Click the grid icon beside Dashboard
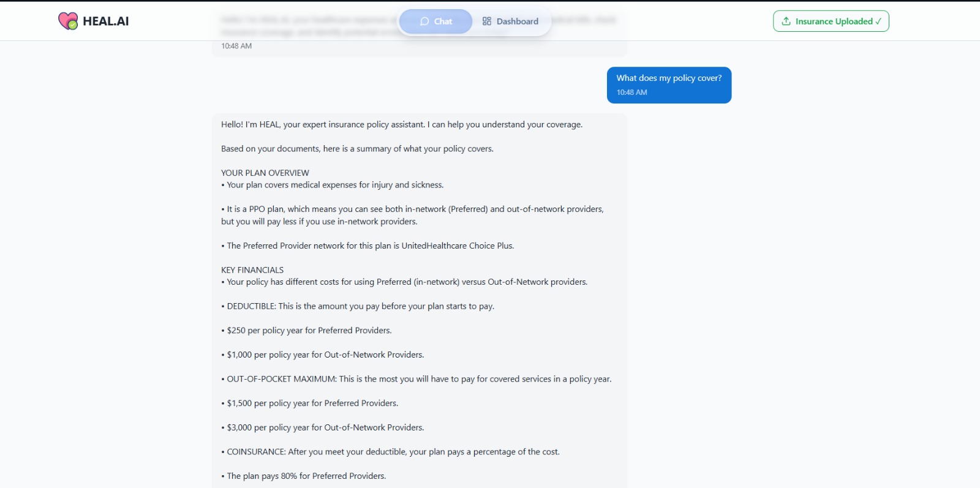The width and height of the screenshot is (980, 488). (x=487, y=21)
